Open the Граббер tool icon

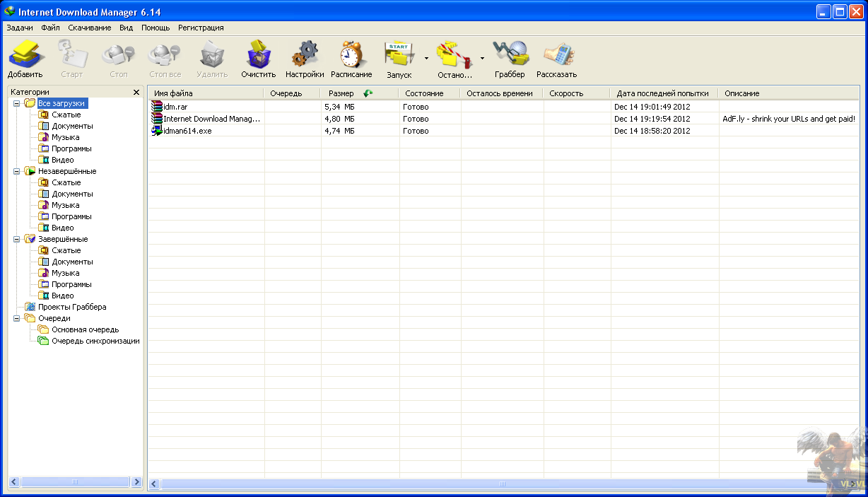pos(510,55)
